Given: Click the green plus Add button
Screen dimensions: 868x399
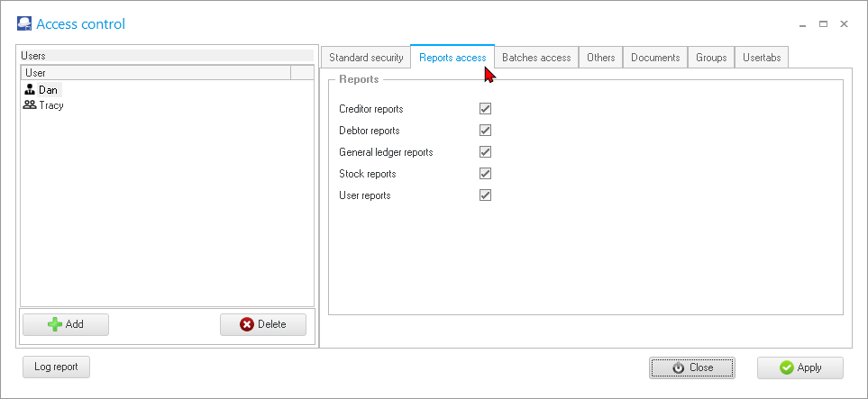Looking at the screenshot, I should click(66, 324).
